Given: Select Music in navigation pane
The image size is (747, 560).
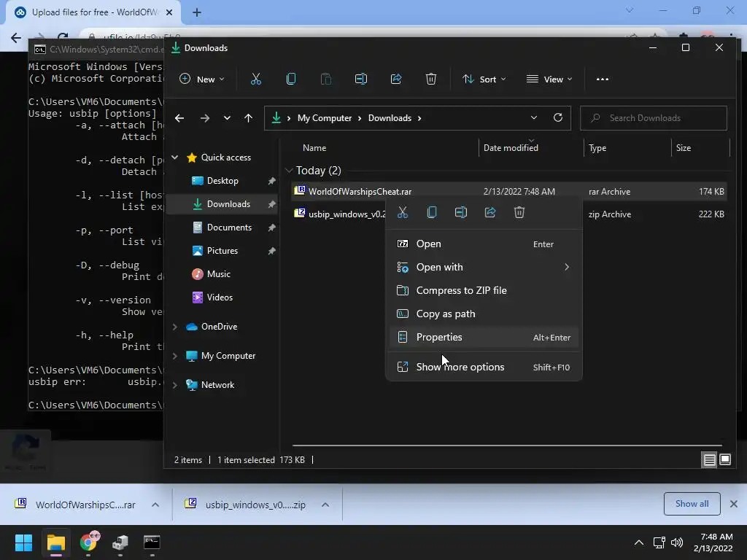Looking at the screenshot, I should click(218, 274).
